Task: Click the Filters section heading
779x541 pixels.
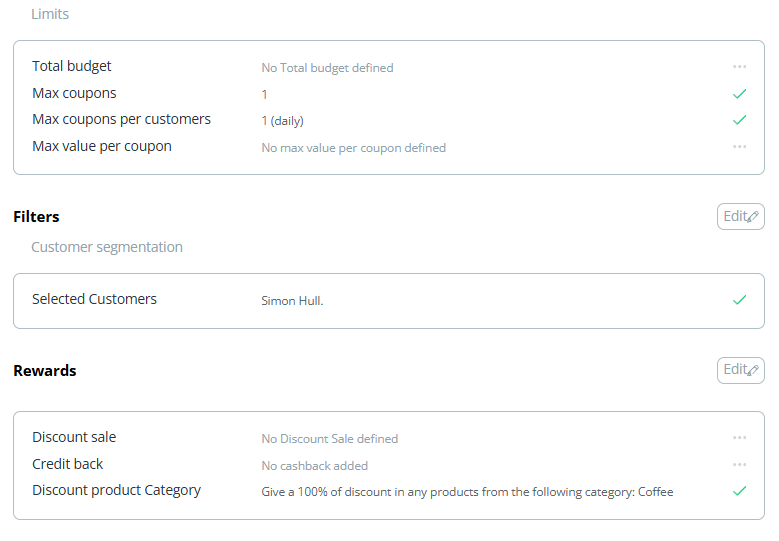Action: point(36,217)
